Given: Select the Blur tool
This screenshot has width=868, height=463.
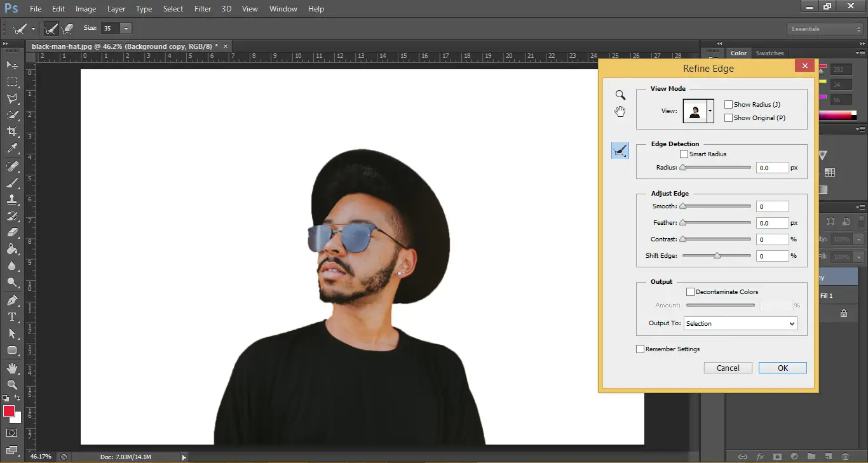Looking at the screenshot, I should pyautogui.click(x=12, y=266).
